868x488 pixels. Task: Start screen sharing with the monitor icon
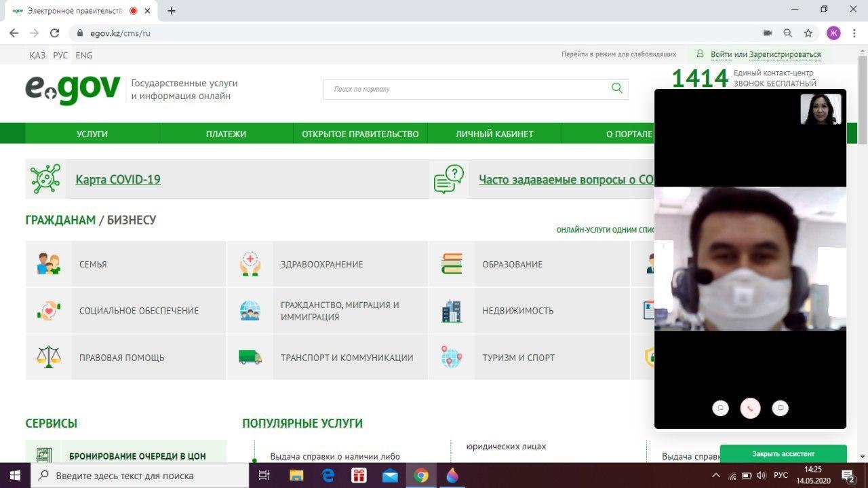[x=780, y=408]
